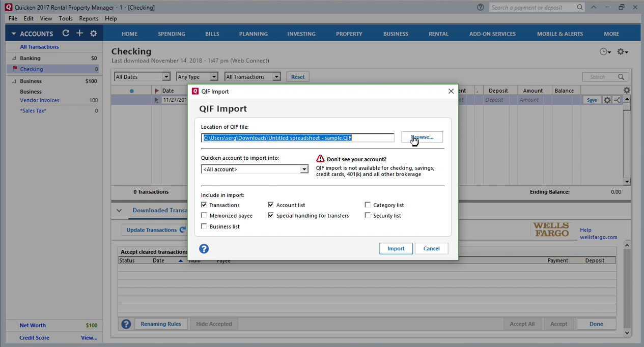Screen dimensions: 644x347
Task: Open the clock reminders icon near Checking header
Action: (x=605, y=52)
